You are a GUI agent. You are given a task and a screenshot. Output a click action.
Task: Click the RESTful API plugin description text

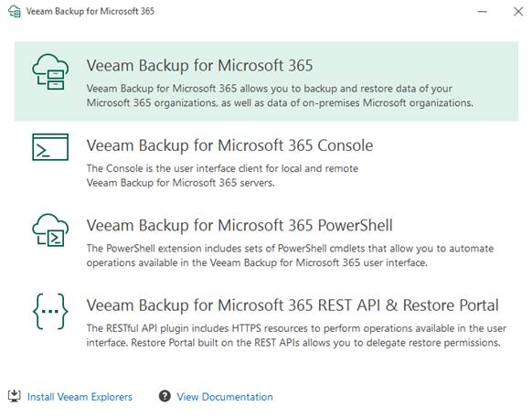click(x=296, y=336)
